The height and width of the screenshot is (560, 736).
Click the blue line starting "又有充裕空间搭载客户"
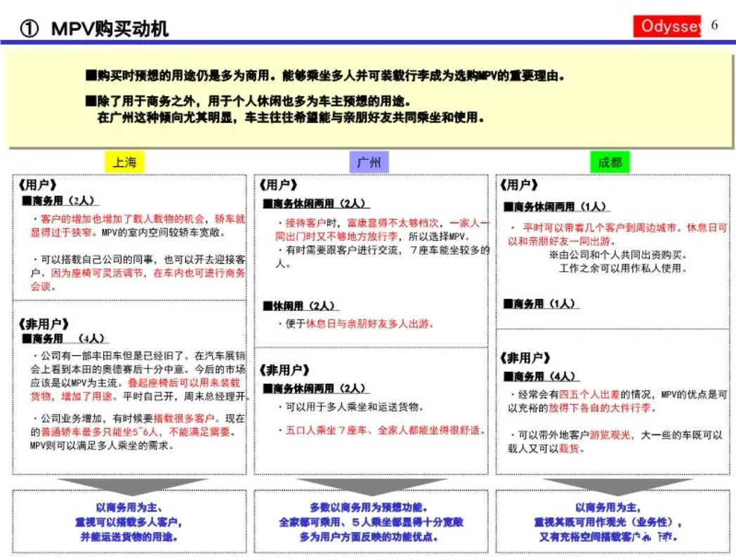pos(608,537)
